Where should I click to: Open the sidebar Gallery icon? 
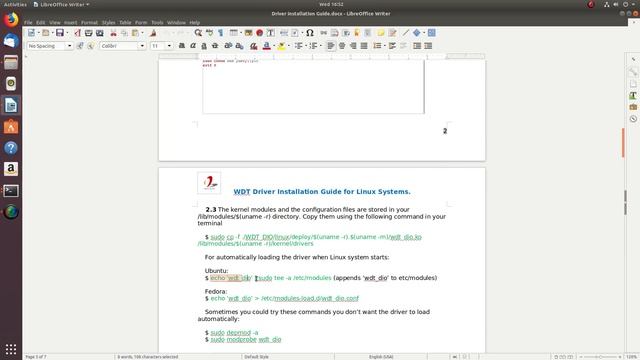tap(633, 107)
